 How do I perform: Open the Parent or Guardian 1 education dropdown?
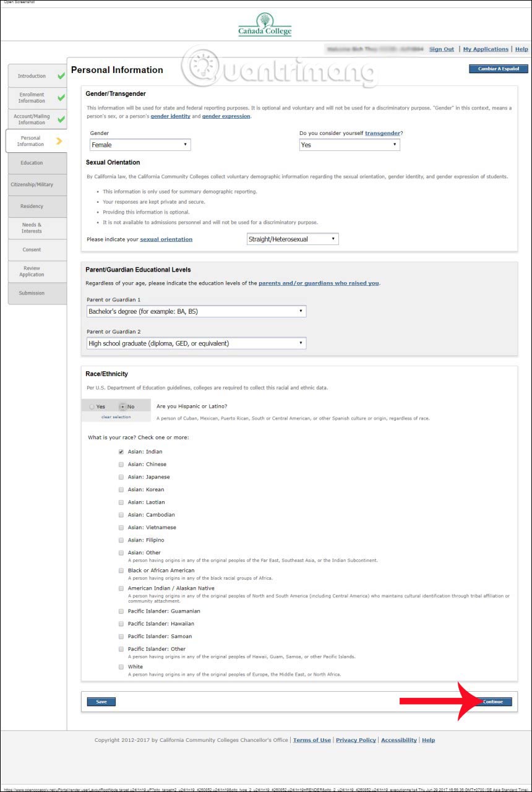[195, 311]
